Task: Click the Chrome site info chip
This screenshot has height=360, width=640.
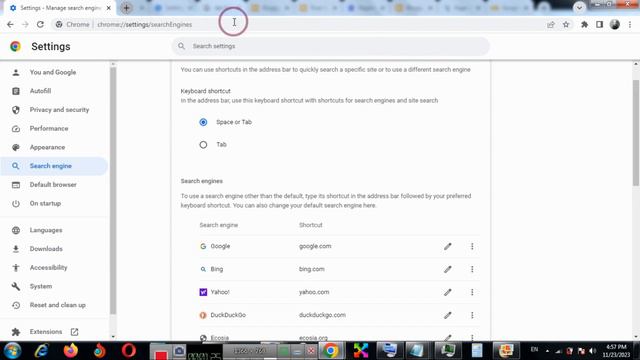Action: click(x=72, y=24)
